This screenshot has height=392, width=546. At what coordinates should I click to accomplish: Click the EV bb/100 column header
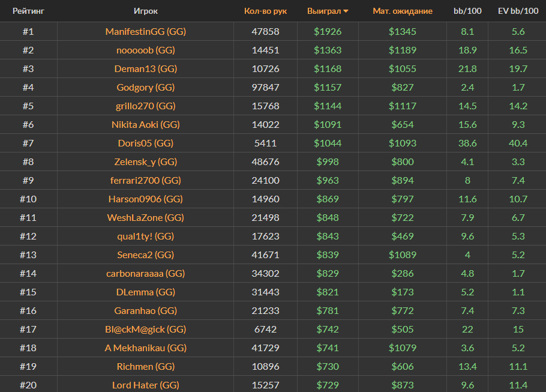(x=518, y=11)
